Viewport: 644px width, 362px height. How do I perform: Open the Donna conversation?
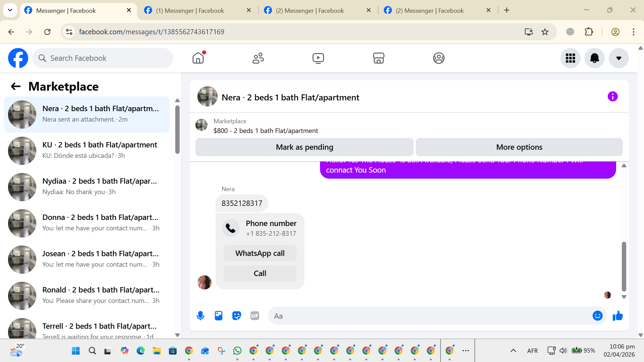pos(87,223)
